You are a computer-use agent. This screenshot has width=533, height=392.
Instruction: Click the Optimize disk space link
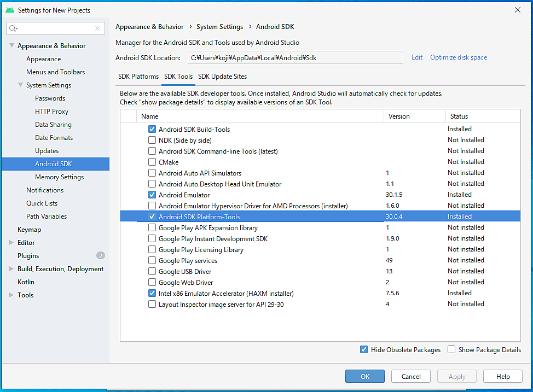[458, 57]
